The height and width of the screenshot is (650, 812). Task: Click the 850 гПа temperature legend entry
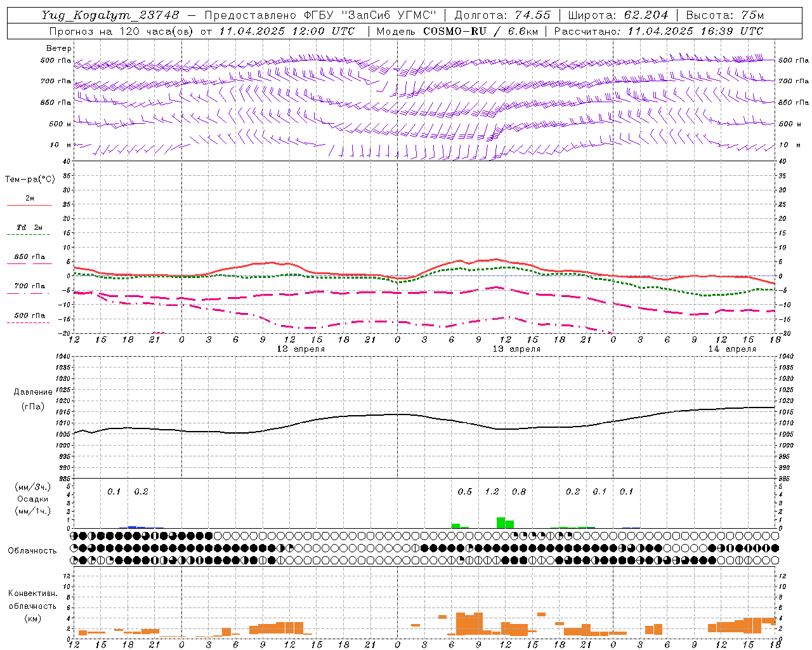click(29, 257)
